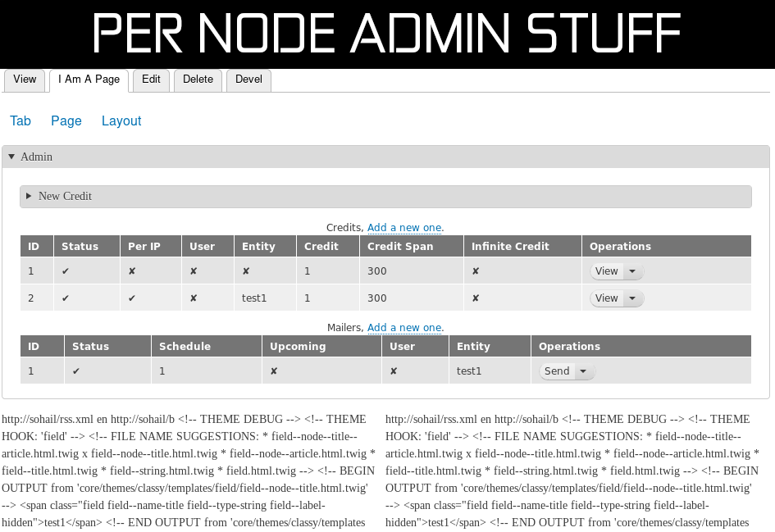Open the Edit tab
This screenshot has width=775, height=532.
click(x=151, y=80)
